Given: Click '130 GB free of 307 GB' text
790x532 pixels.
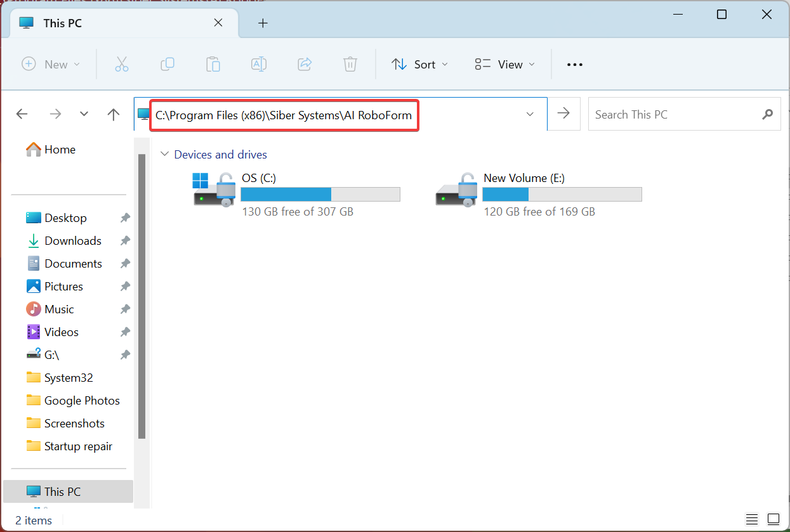Looking at the screenshot, I should click(298, 212).
